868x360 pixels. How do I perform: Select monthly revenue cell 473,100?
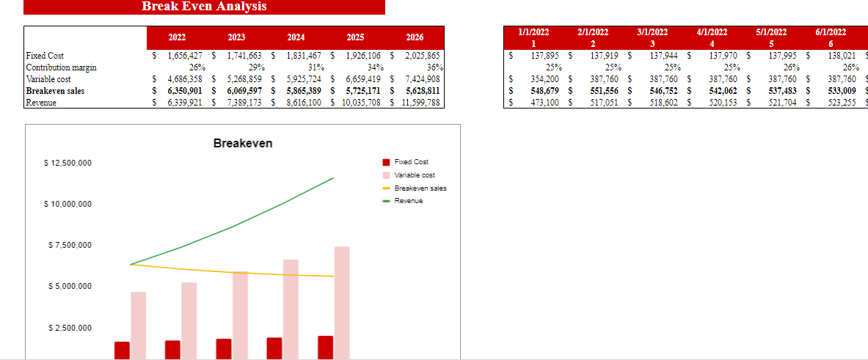(533, 103)
